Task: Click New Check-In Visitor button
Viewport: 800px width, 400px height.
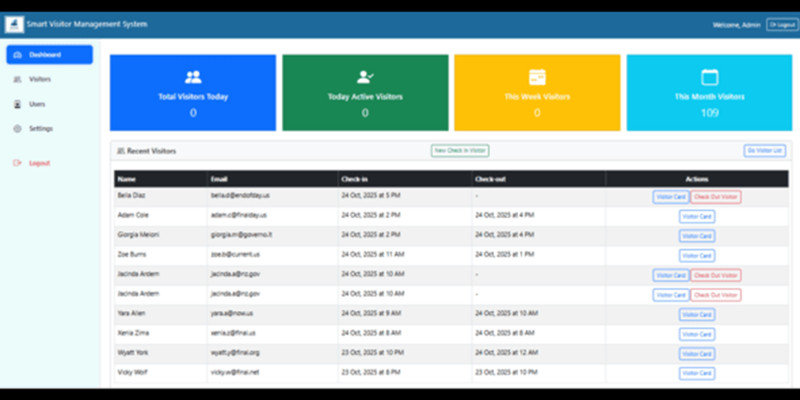Action: pos(460,151)
